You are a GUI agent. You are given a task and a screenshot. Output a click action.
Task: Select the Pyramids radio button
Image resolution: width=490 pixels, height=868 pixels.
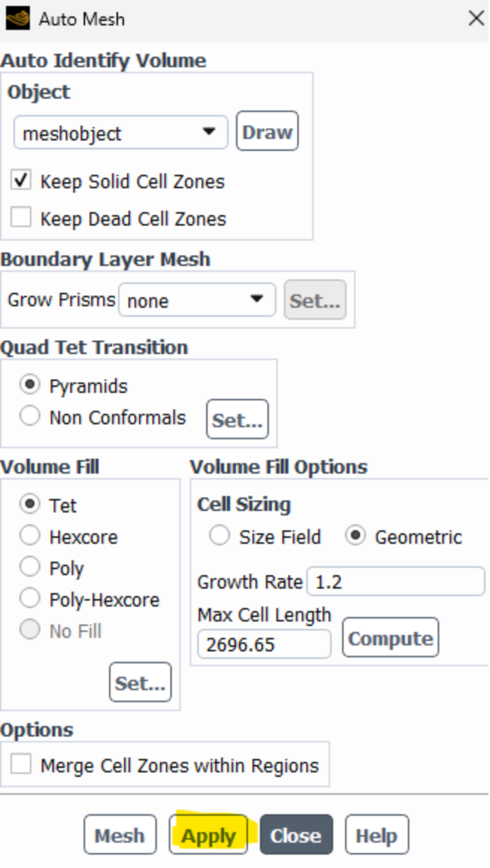[x=31, y=385]
